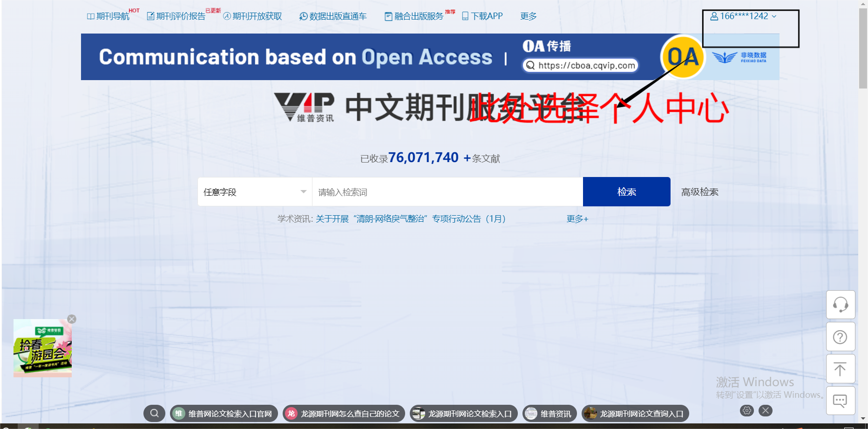Open suggestion 维普资讯 chip
The height and width of the screenshot is (429, 868).
point(550,414)
